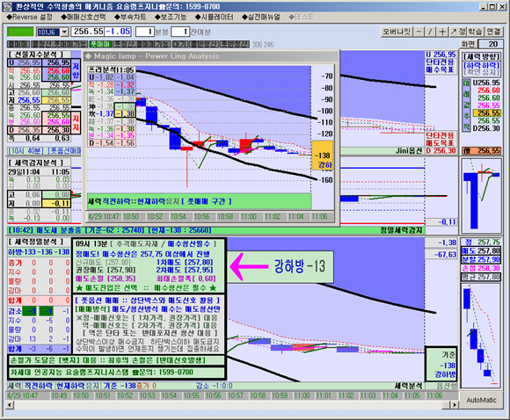The height and width of the screenshot is (420, 510).
Task: Toggle the 풋반청산 status button
Action: (235, 44)
